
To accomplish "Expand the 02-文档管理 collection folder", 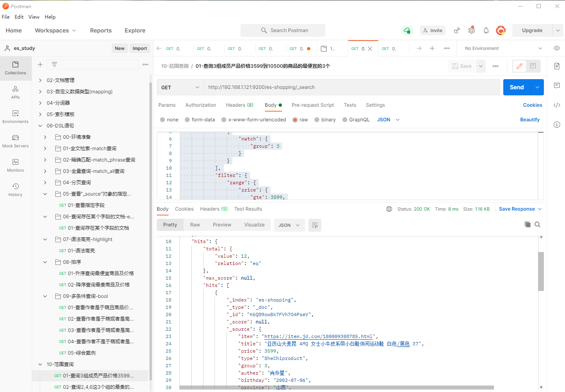I will (40, 80).
